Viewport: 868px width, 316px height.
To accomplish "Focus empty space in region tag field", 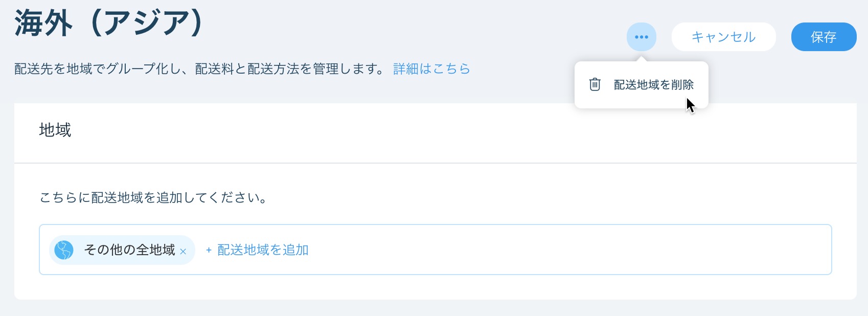I will (567, 250).
